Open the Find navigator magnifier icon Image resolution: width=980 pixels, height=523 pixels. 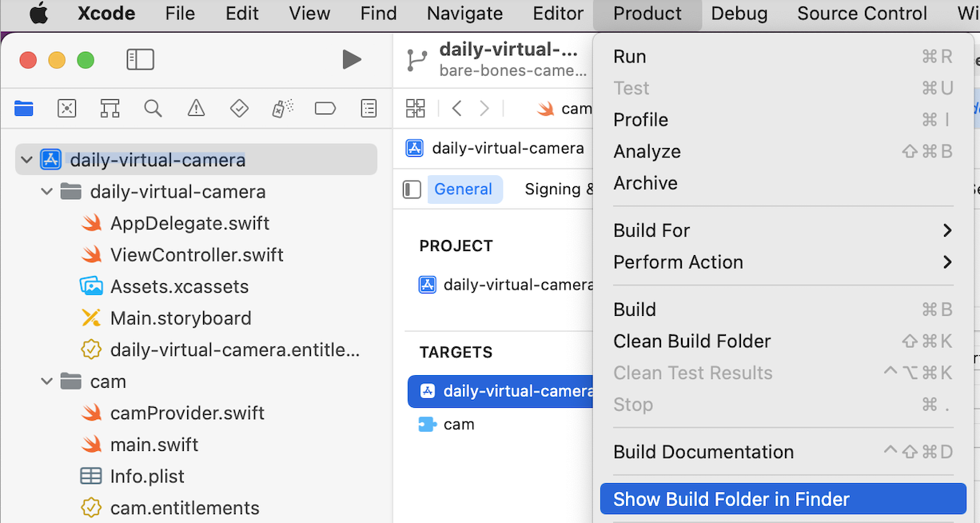pyautogui.click(x=153, y=109)
